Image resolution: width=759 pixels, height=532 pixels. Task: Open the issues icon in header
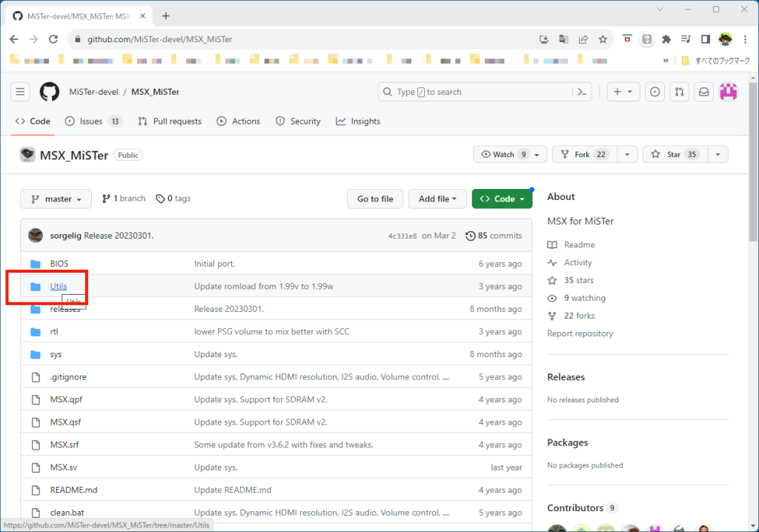coord(654,92)
